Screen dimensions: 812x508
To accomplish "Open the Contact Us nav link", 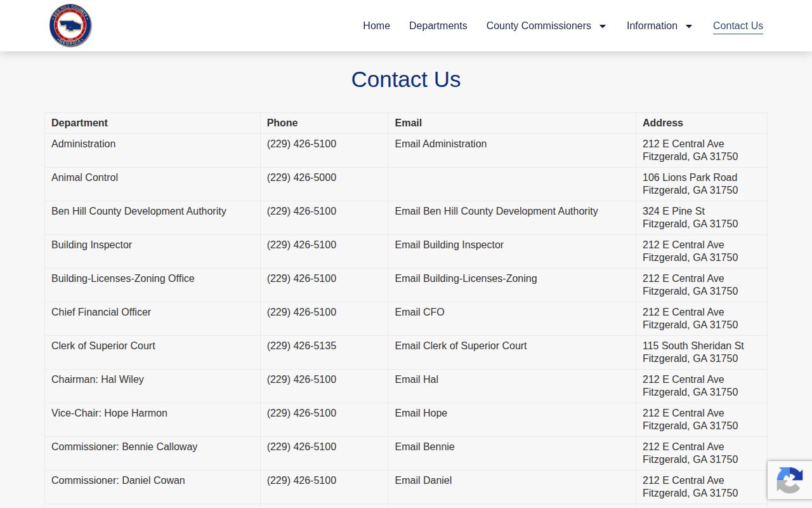I will click(x=738, y=25).
